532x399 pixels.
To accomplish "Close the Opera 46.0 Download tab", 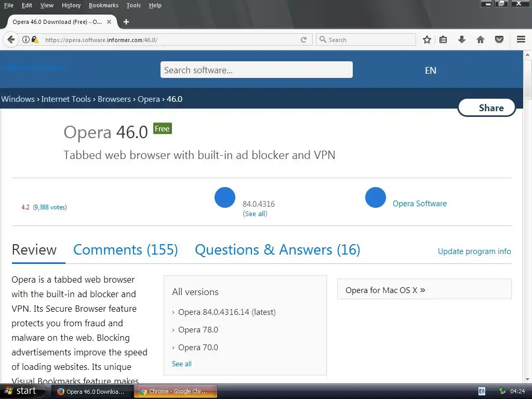I will (109, 22).
